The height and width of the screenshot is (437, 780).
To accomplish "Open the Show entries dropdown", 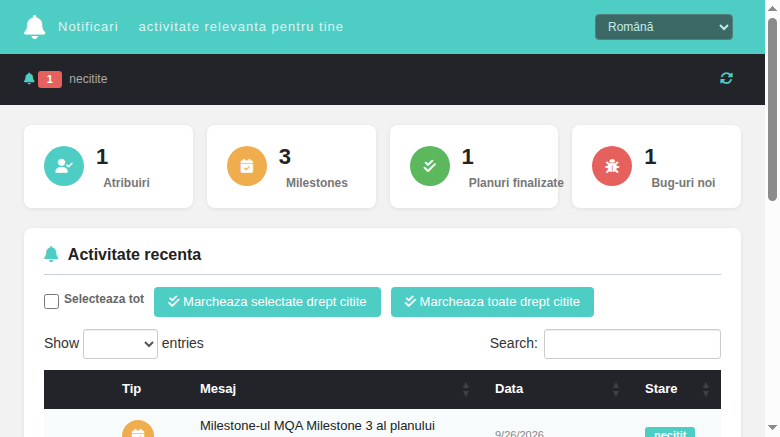I will [120, 343].
